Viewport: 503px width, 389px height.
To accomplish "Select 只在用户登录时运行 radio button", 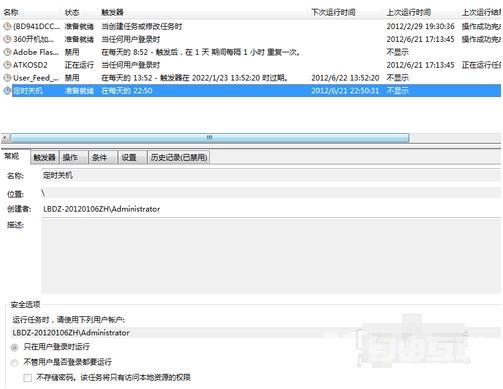I will (x=14, y=347).
